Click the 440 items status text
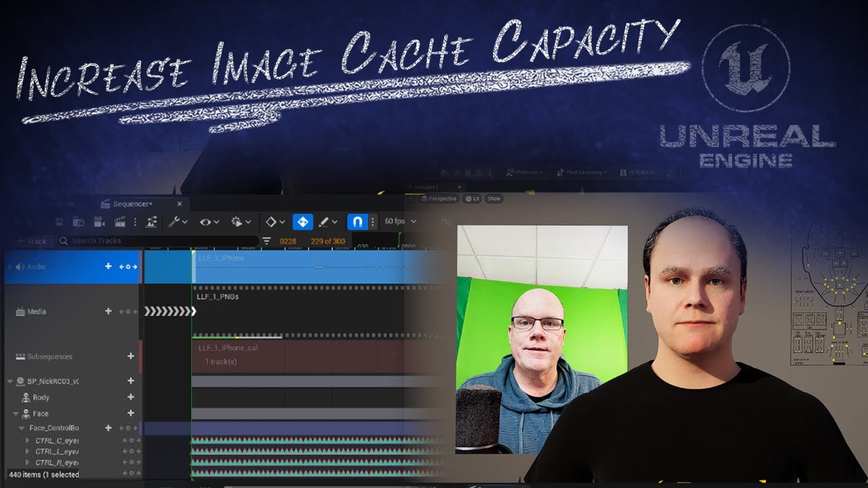Screen dimensions: 868x488 pyautogui.click(x=44, y=474)
